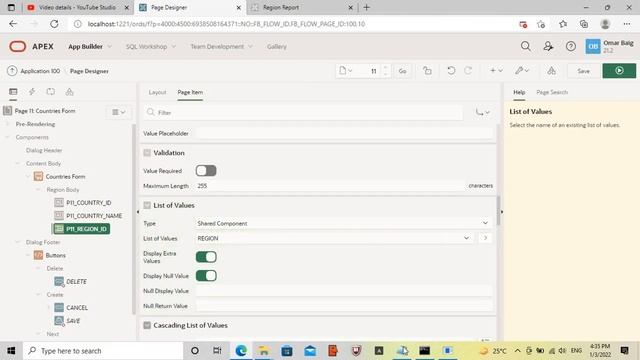Image resolution: width=640 pixels, height=360 pixels.
Task: Switch to the Processing tab icon
Action: pyautogui.click(x=51, y=92)
